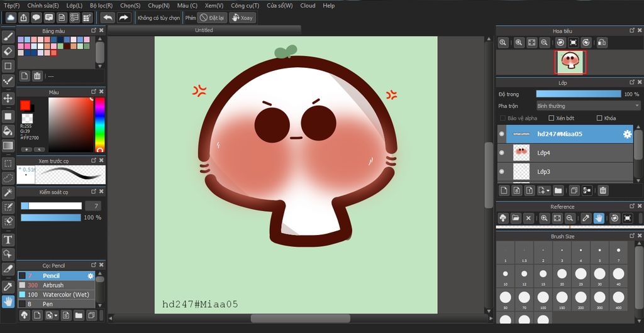Toggle the flip icon in the Hoa tiêu navigator

click(x=602, y=42)
